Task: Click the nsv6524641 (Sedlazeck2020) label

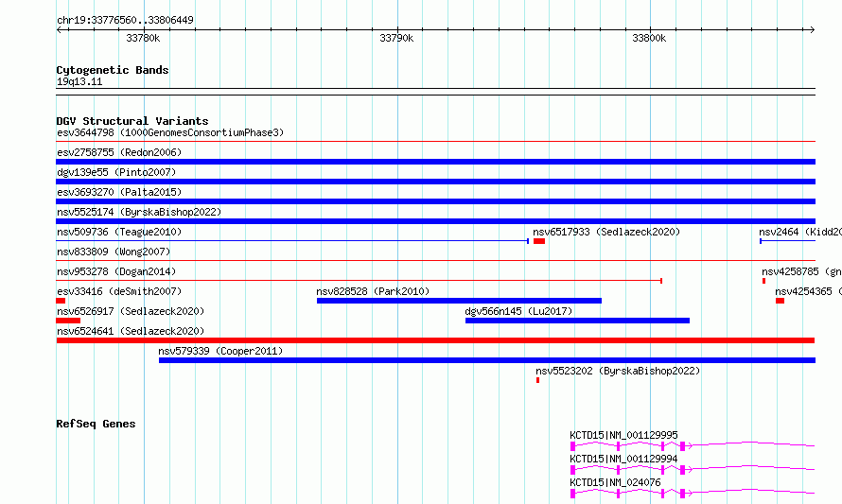Action: click(131, 331)
